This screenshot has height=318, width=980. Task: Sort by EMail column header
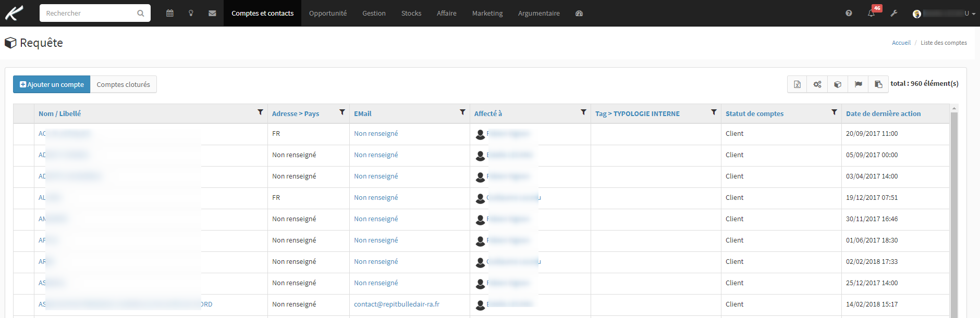[363, 113]
